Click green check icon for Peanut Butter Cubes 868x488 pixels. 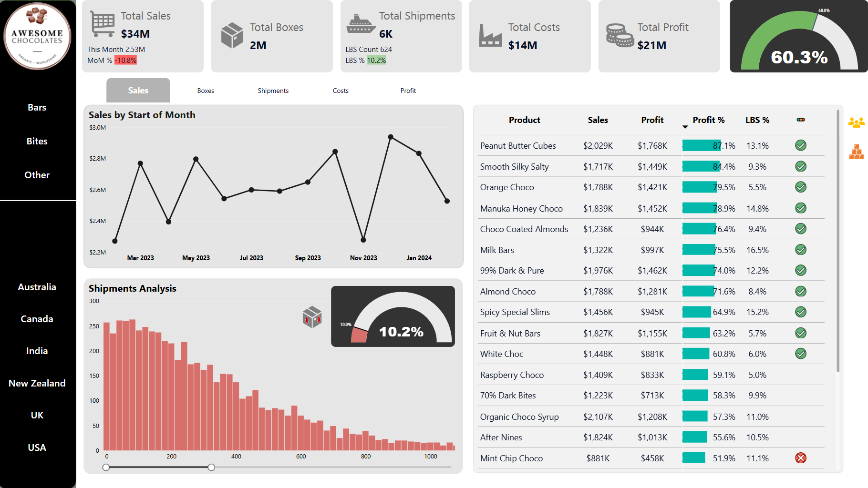pyautogui.click(x=801, y=145)
